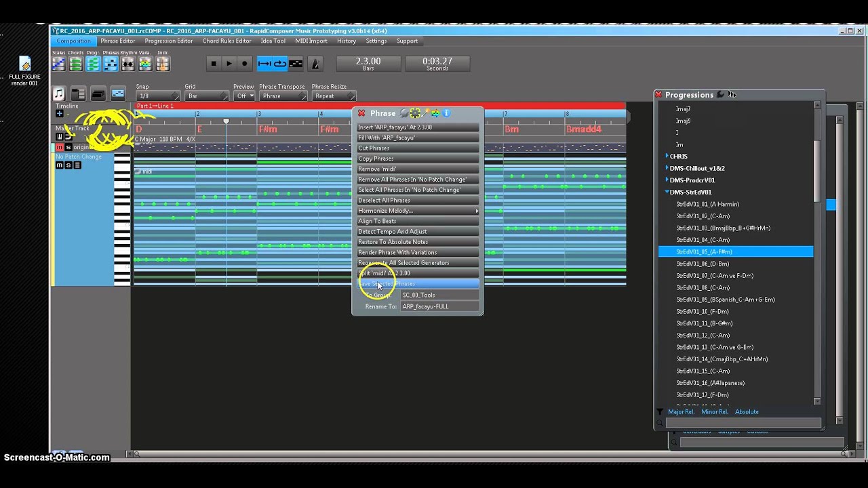Open the Snap 1/8 dropdown

coord(157,96)
